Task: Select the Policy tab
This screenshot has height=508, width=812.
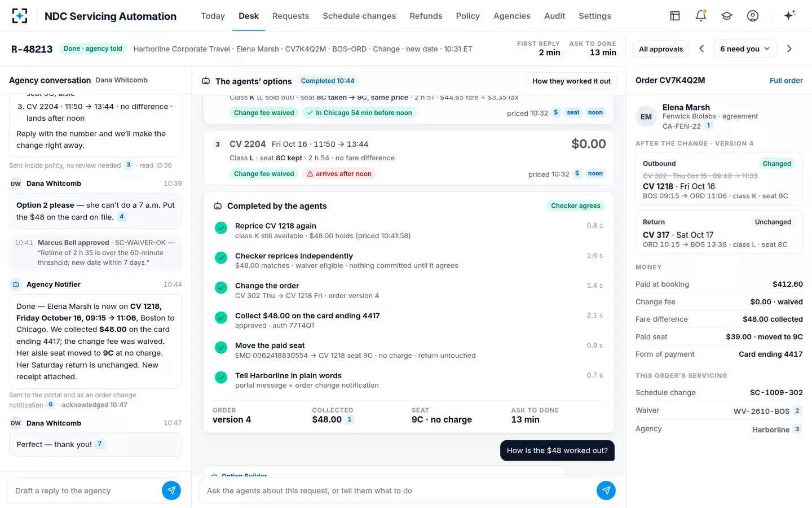Action: pyautogui.click(x=467, y=16)
